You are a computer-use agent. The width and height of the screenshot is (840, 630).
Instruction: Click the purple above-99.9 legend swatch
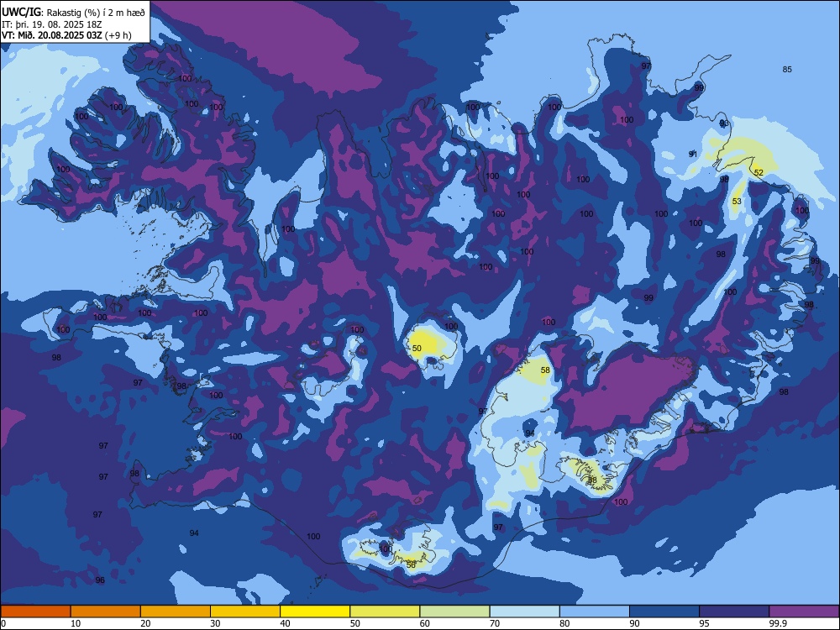click(804, 612)
